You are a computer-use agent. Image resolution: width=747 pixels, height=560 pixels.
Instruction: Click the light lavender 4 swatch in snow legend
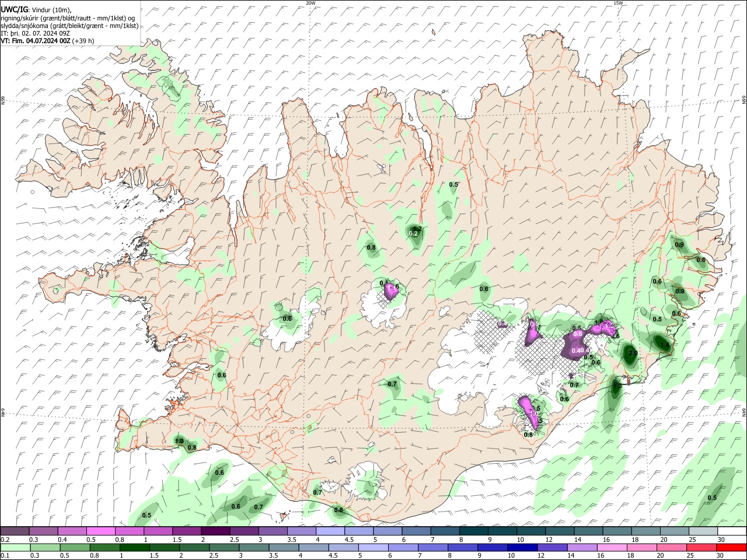coord(330,531)
